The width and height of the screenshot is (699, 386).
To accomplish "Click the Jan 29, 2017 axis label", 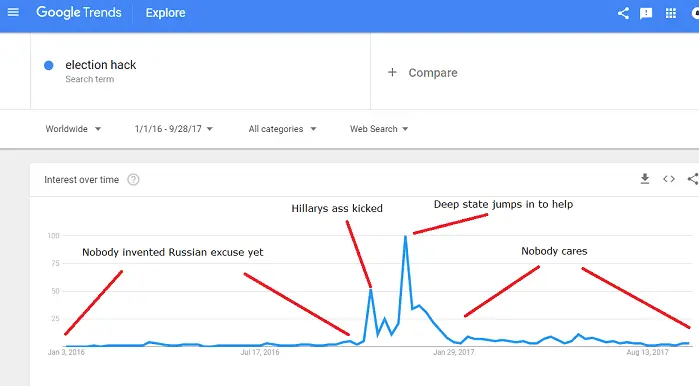I will [x=454, y=352].
